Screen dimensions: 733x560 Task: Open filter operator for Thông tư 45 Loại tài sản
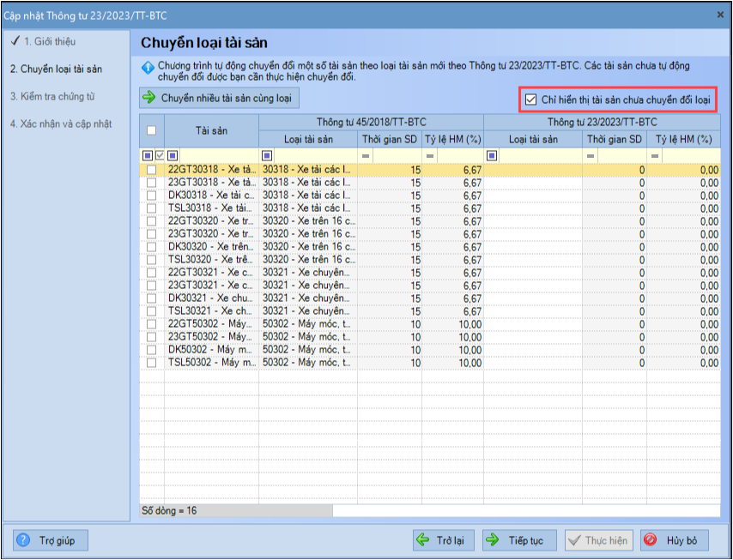267,155
